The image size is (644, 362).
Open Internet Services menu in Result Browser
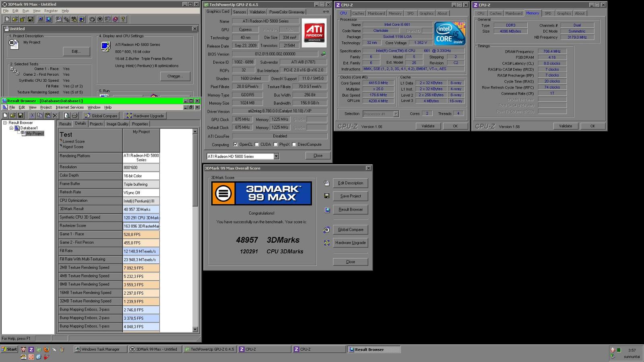pyautogui.click(x=70, y=108)
